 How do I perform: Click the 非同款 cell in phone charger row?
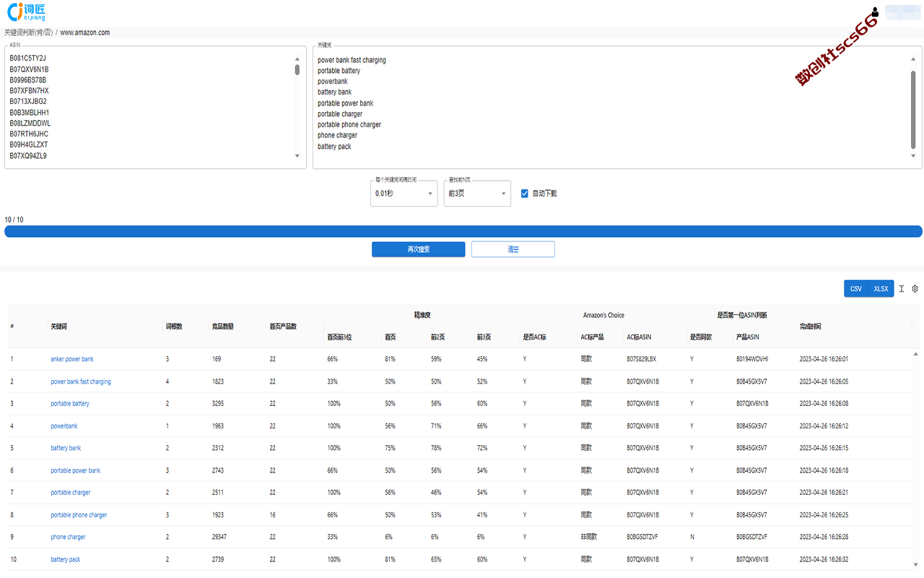[588, 538]
